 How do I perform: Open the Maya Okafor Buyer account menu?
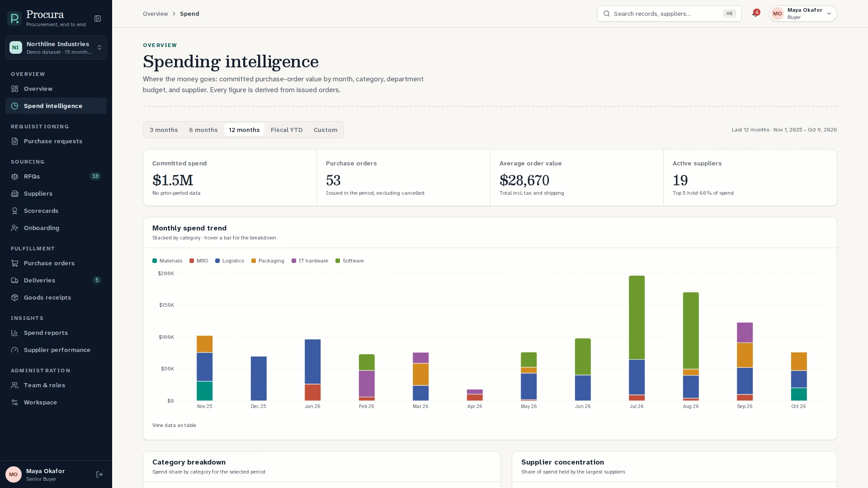803,14
